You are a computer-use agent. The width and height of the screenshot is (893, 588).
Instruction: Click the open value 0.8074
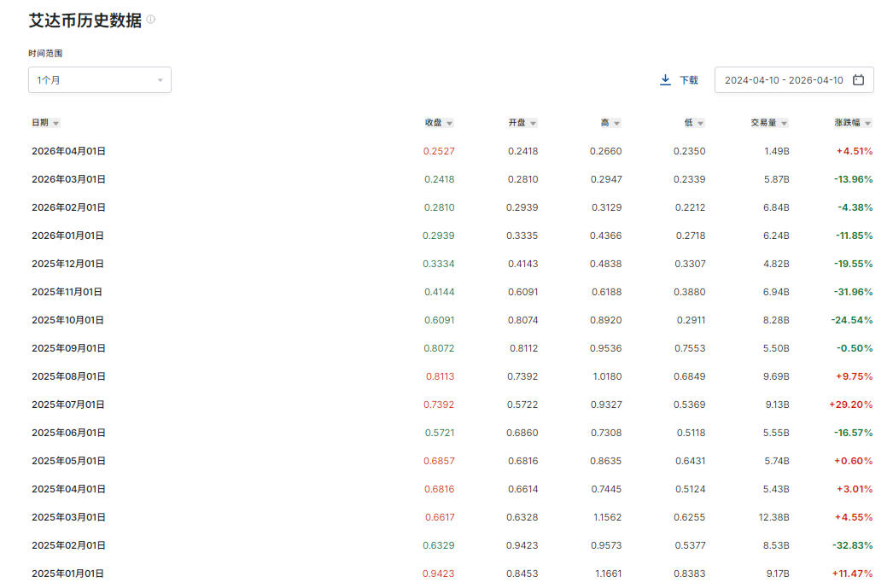[522, 320]
